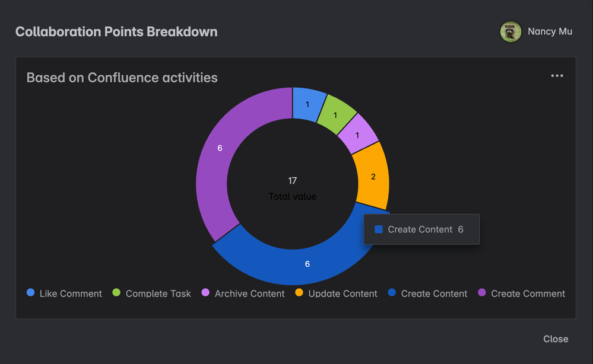The height and width of the screenshot is (364, 593).
Task: Click Nancy Mu's raccoon avatar
Action: coord(510,31)
